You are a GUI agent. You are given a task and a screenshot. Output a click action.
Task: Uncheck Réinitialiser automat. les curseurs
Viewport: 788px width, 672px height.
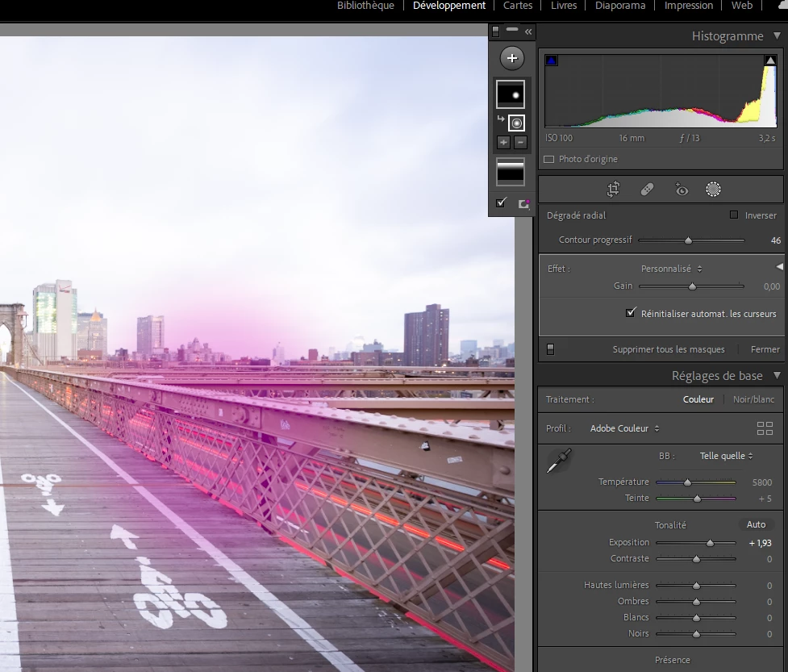630,313
